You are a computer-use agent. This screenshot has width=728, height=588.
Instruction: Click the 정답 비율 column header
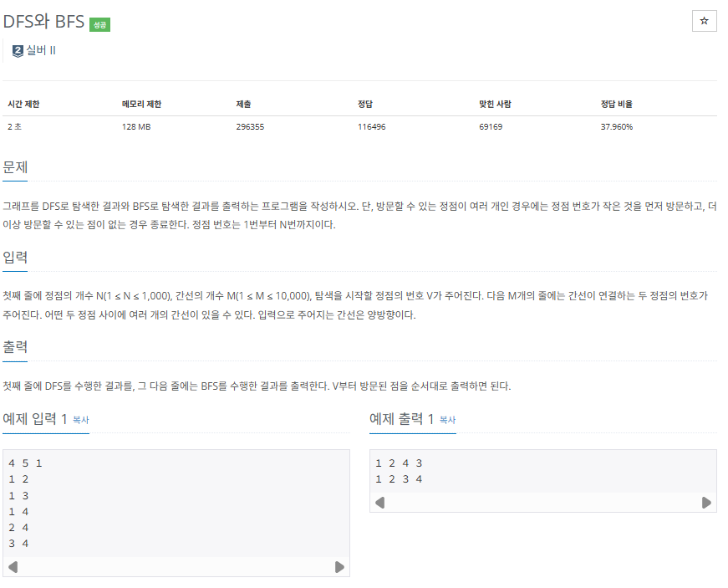[x=617, y=104]
